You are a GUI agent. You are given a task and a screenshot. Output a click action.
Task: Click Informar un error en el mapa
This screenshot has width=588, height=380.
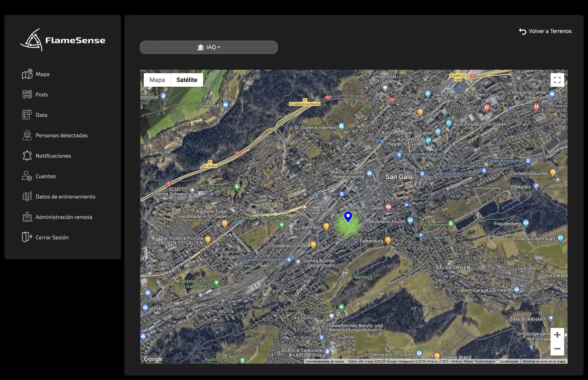coord(544,361)
